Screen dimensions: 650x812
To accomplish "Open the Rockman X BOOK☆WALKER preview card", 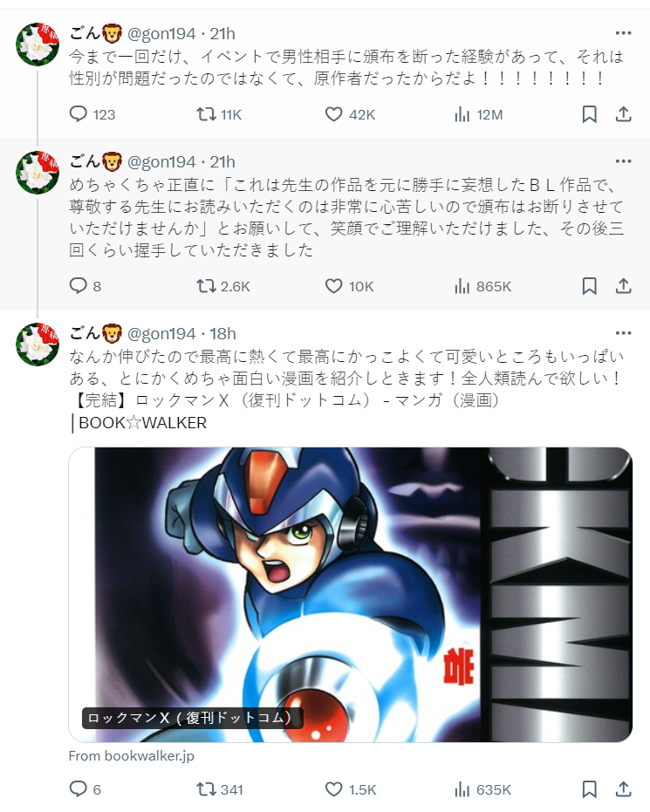I will [351, 595].
